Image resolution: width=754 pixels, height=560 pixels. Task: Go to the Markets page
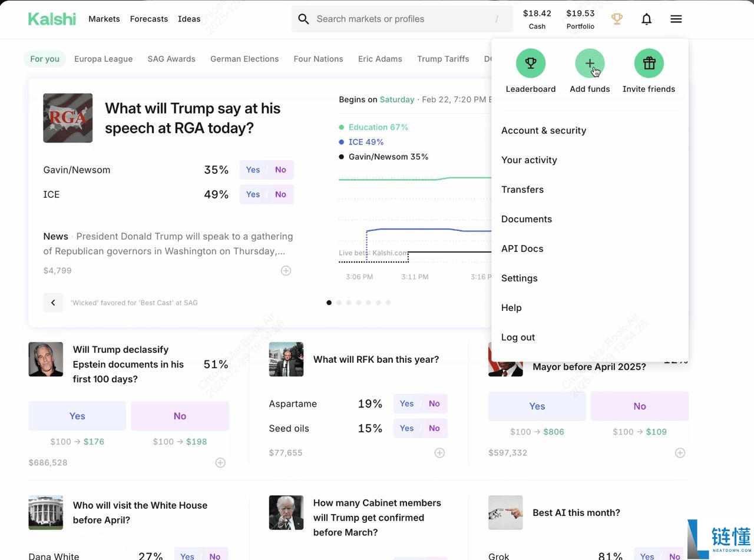(104, 19)
